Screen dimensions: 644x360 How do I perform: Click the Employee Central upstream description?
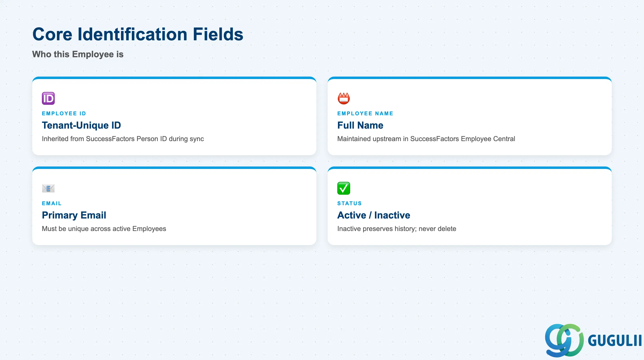[426, 139]
